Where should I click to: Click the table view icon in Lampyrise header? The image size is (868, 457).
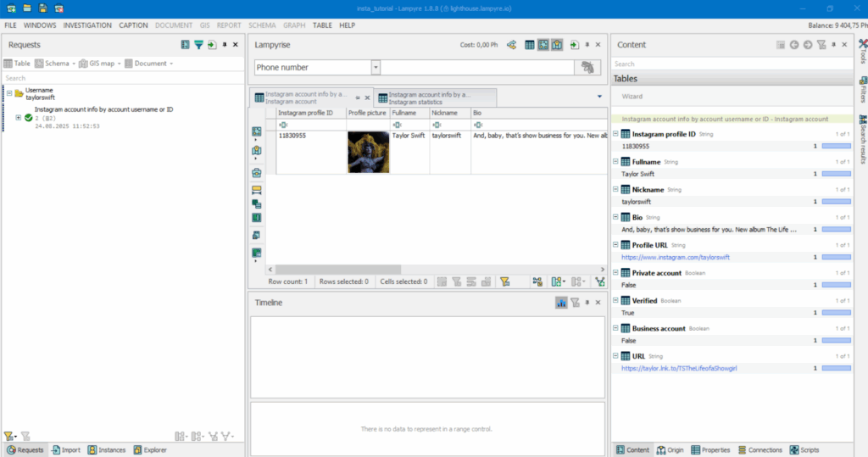(530, 45)
